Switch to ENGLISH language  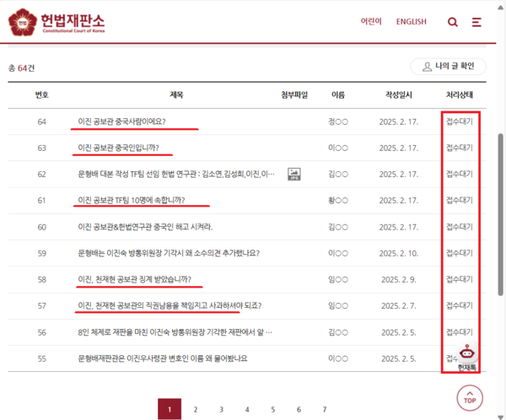[x=411, y=22]
